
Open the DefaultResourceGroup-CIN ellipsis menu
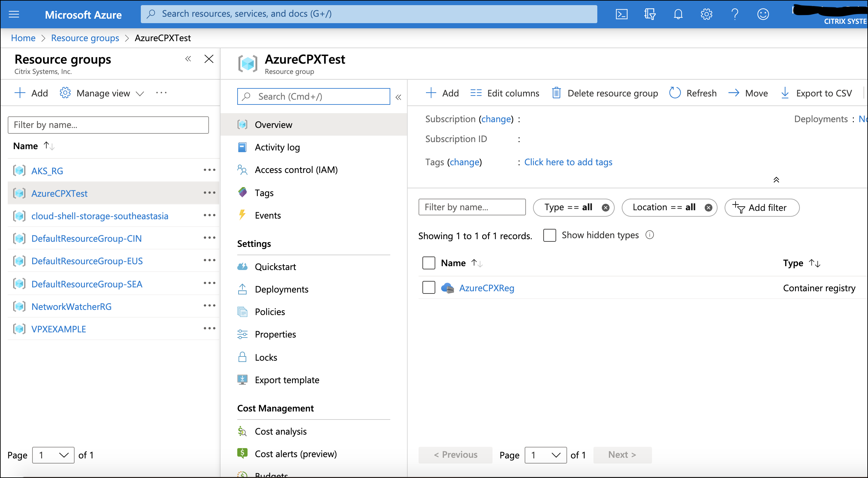tap(209, 238)
